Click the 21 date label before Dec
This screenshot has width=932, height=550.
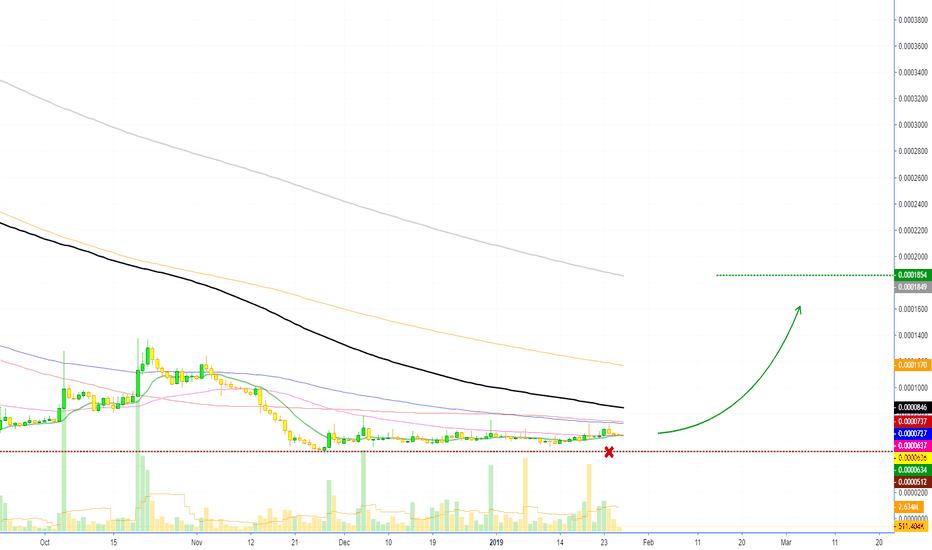[295, 542]
